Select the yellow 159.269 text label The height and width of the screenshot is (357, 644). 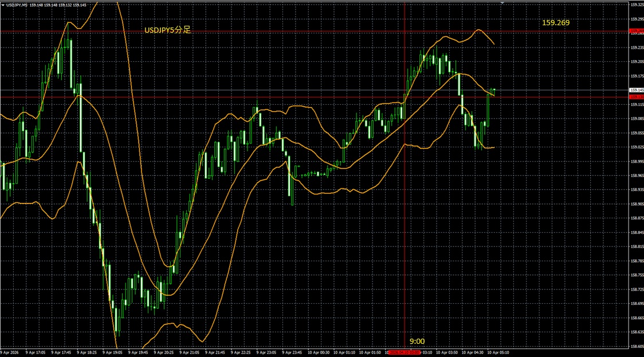pos(556,22)
